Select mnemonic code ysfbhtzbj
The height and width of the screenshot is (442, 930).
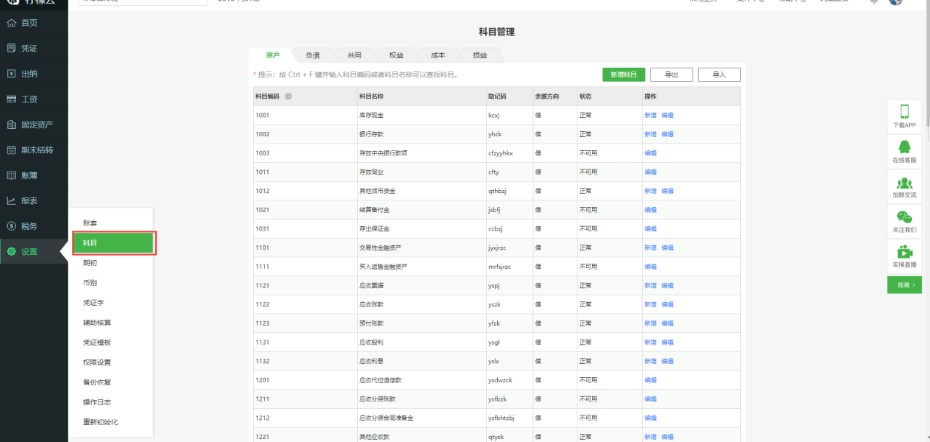click(x=501, y=418)
